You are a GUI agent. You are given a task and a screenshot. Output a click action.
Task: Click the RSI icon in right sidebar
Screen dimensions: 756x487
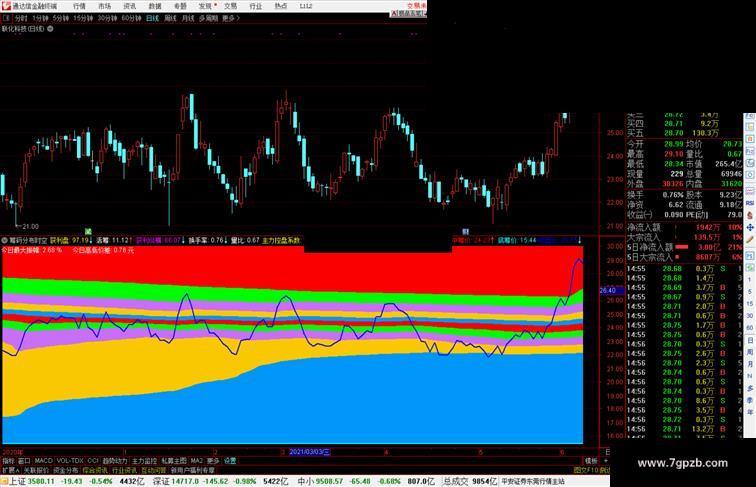tap(750, 203)
